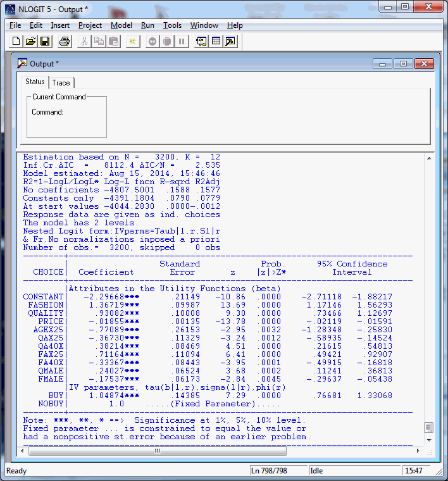Click the Stop toolbar icon
The height and width of the screenshot is (481, 448).
point(167,41)
